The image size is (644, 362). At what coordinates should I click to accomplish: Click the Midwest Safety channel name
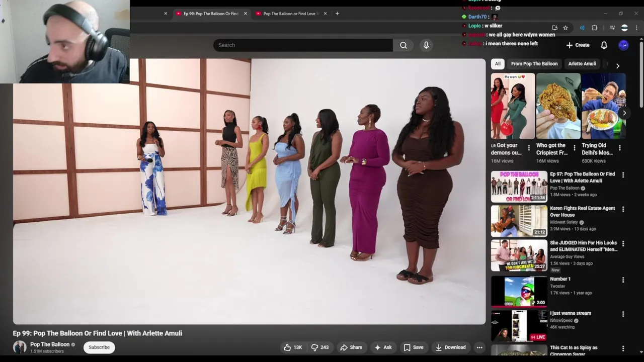tap(564, 222)
